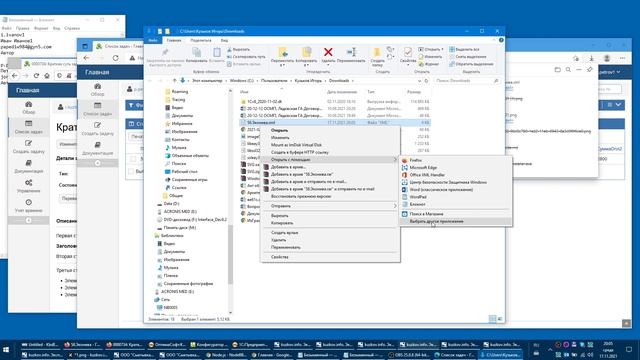Click 'Восстановить прежнюю версию' menu entry
Screen dimensions: 640x360
click(x=330, y=196)
